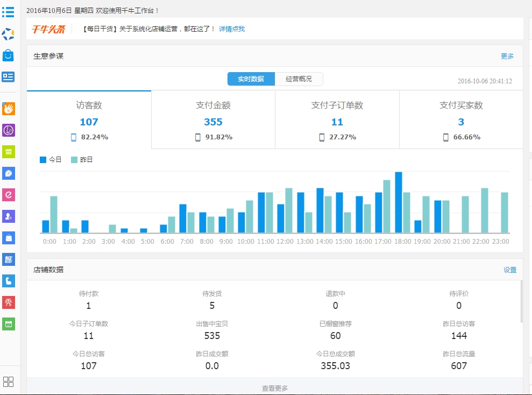Open the orange hand plugin icon

pyautogui.click(x=9, y=109)
